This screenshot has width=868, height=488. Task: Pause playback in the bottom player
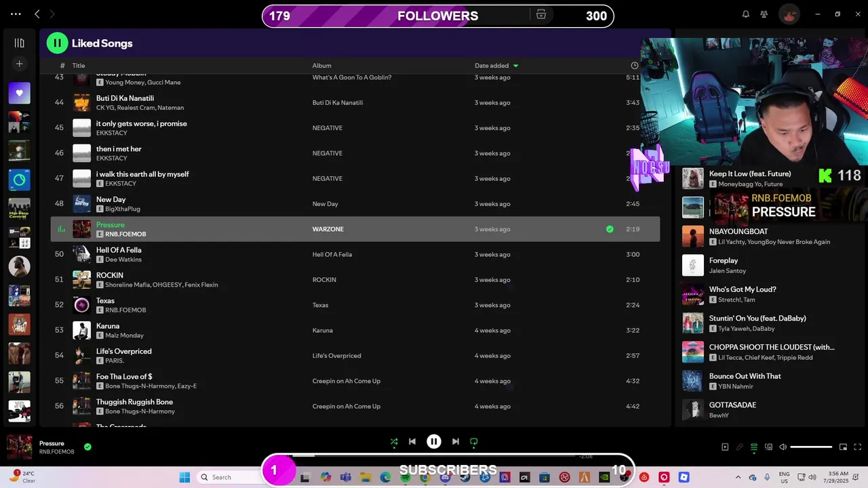[434, 441]
